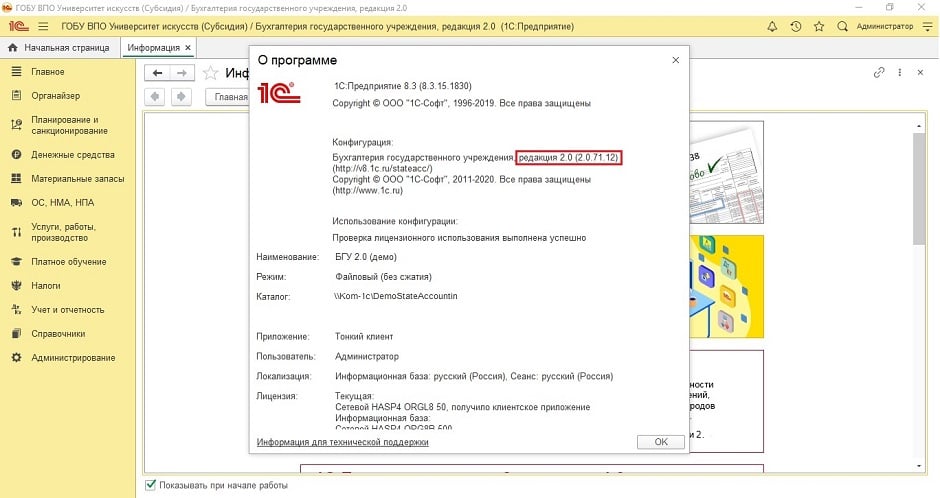This screenshot has width=940, height=498.
Task: Open the three-dot more actions menu
Action: click(x=900, y=73)
